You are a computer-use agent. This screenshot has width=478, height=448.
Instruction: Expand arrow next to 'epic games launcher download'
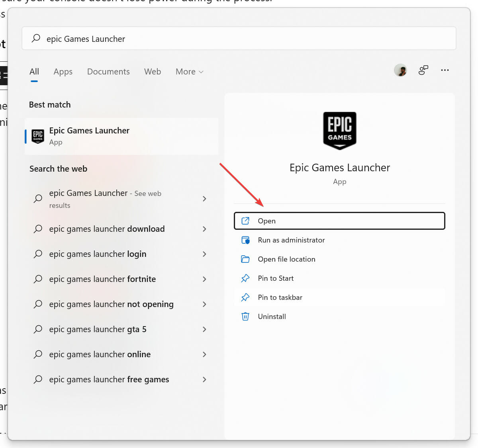(204, 229)
